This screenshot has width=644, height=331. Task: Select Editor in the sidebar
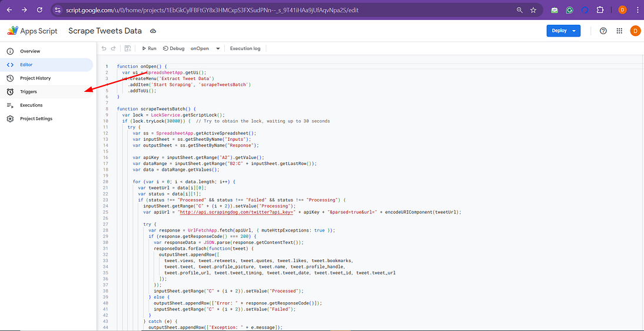[47, 65]
